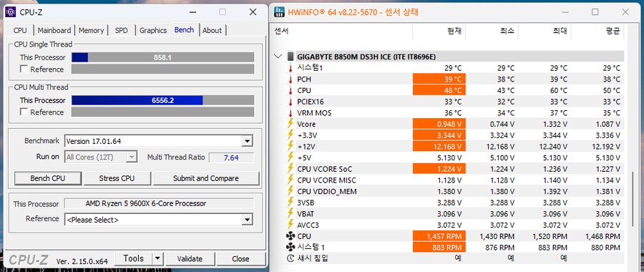This screenshot has height=272, width=644.
Task: Click the current Vcore value 0.948 V
Action: tap(439, 124)
